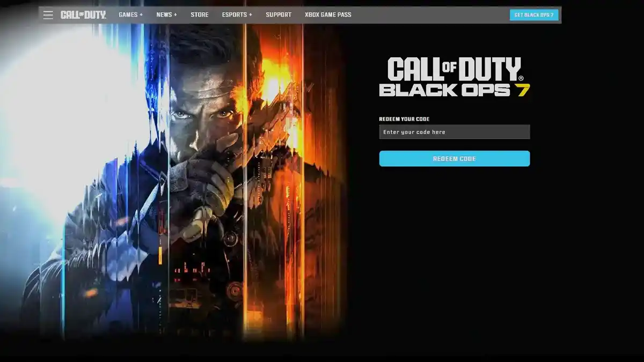
Task: Expand the News menu
Action: [166, 15]
